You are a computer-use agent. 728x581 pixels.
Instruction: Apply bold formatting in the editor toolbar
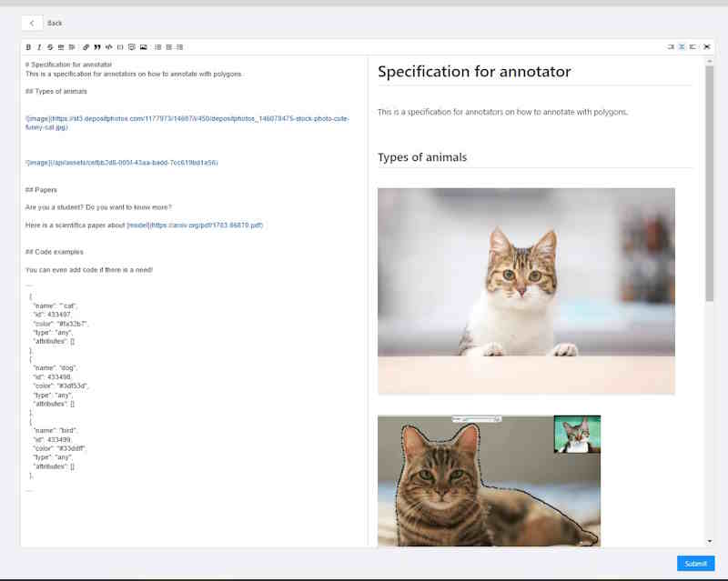pyautogui.click(x=27, y=46)
